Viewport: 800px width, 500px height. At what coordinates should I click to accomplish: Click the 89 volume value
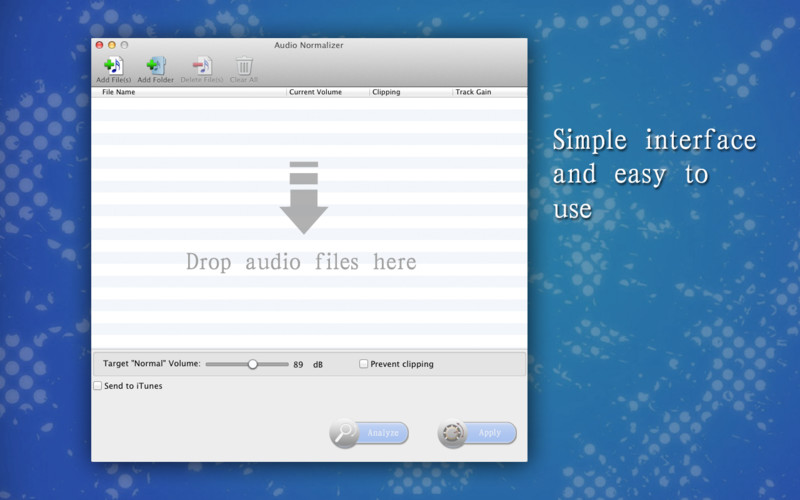[298, 365]
